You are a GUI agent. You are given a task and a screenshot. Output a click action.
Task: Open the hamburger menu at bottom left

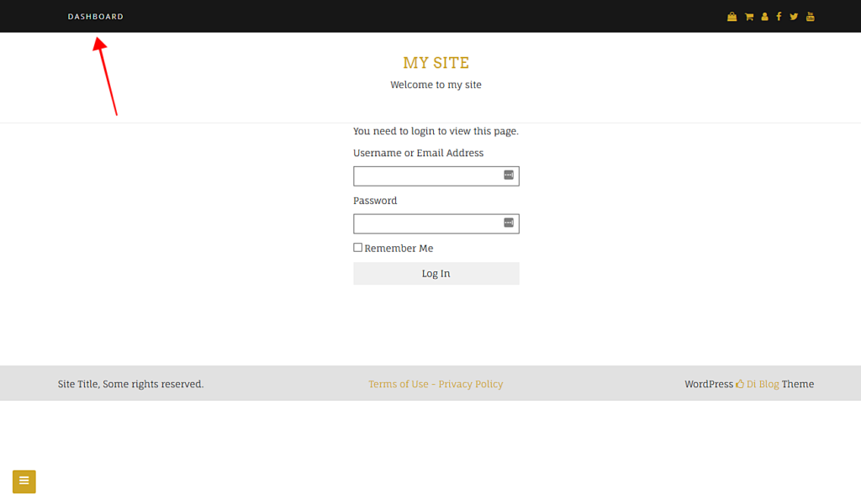(24, 481)
